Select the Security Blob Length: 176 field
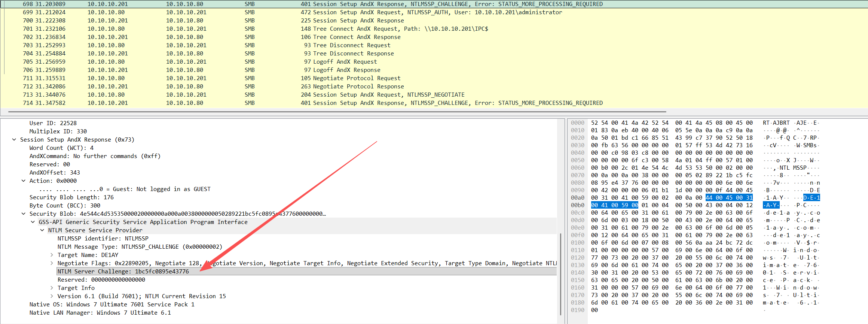The image size is (868, 324). point(72,197)
